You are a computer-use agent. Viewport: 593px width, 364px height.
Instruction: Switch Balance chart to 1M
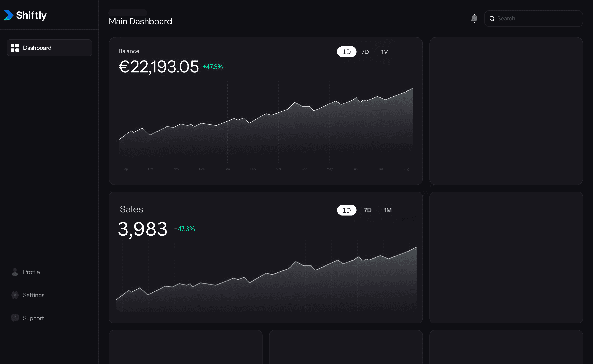coord(384,52)
